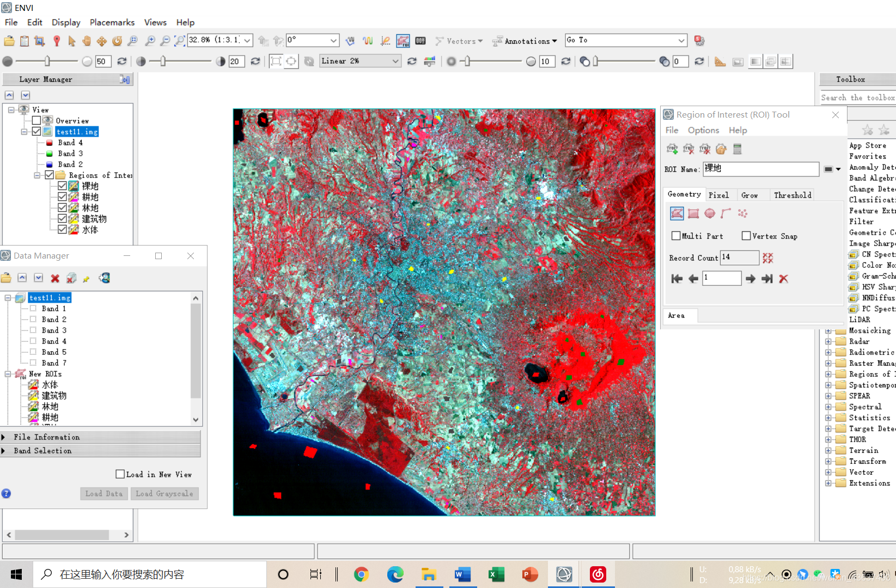Screen dimensions: 896x588
Task: Activate the Pan hand tool
Action: tap(87, 41)
